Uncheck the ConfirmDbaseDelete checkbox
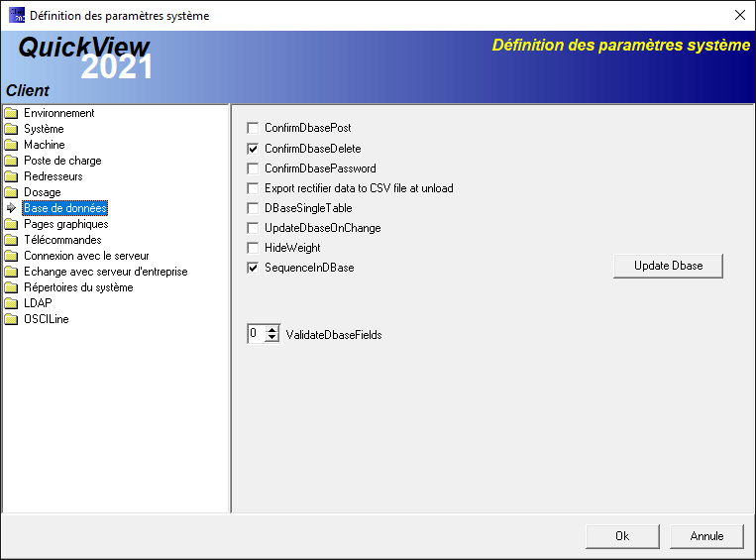 pyautogui.click(x=253, y=149)
